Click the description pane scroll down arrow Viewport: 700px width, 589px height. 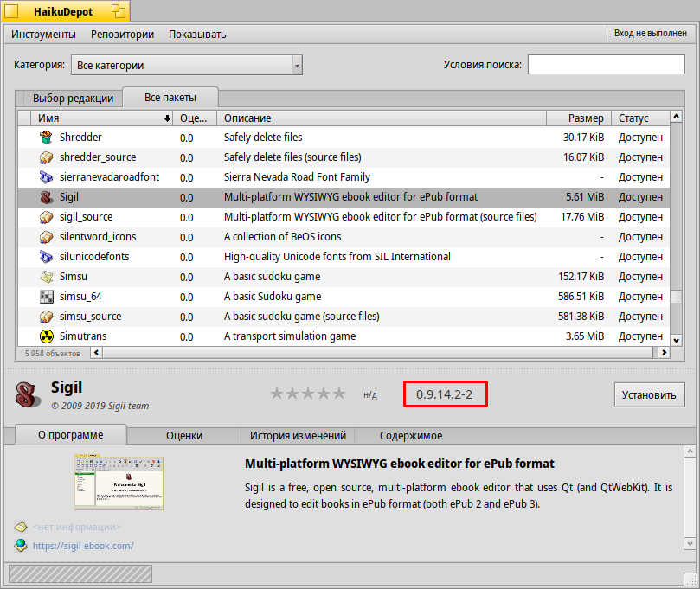690,544
